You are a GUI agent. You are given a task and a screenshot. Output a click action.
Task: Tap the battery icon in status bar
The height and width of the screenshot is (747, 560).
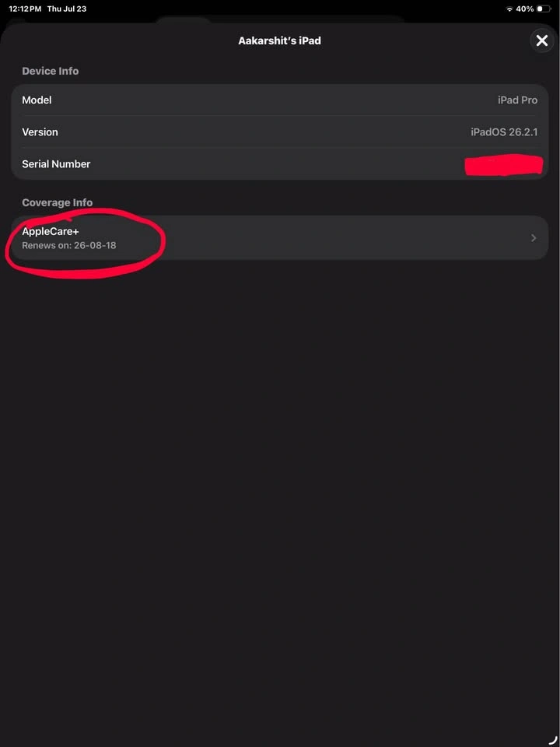(544, 9)
